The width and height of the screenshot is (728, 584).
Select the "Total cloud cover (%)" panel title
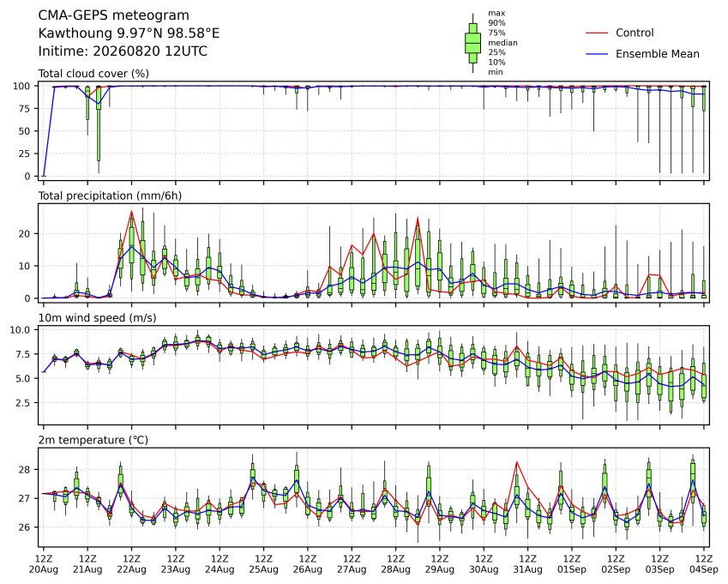pos(93,74)
